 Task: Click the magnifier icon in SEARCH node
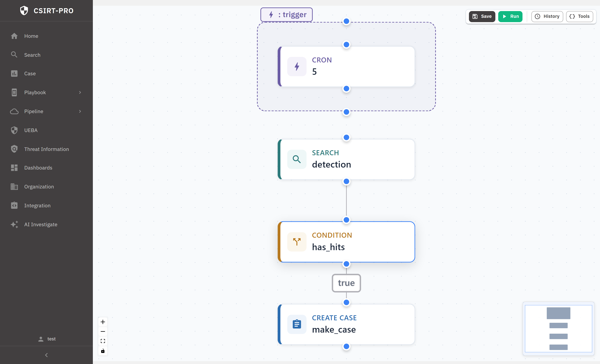point(297,159)
